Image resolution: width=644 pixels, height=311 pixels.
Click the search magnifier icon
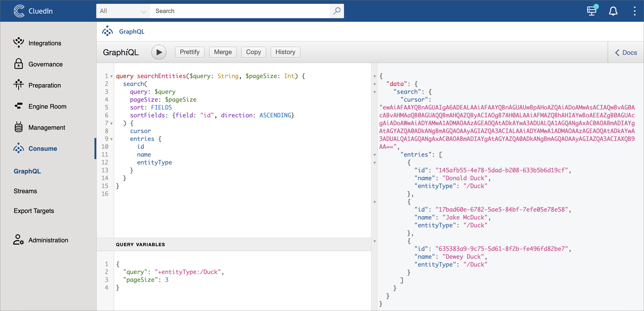tap(337, 11)
